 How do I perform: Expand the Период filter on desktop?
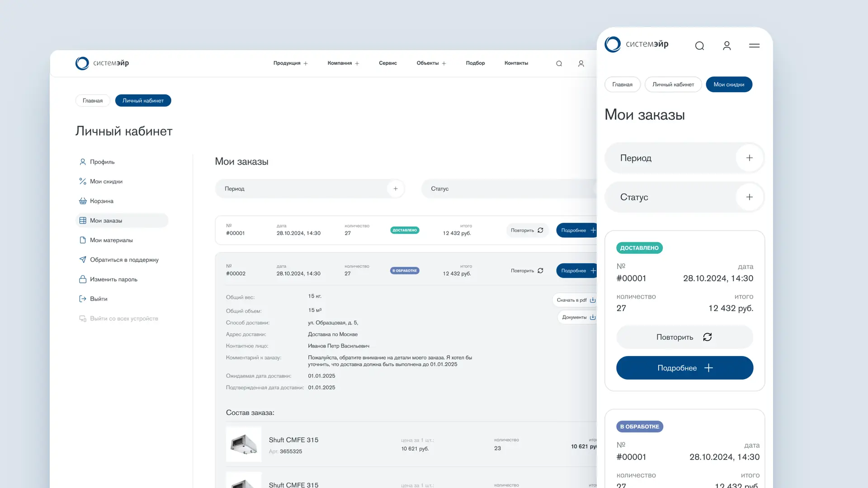pos(396,189)
